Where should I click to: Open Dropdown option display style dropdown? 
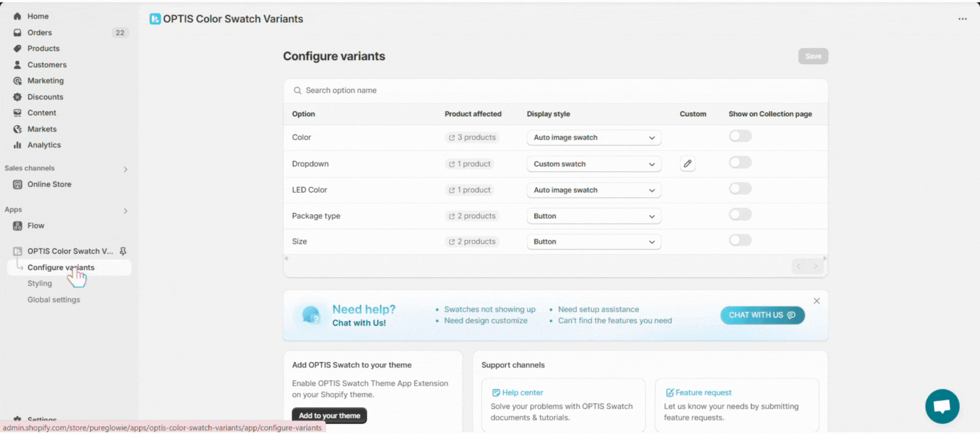(594, 164)
